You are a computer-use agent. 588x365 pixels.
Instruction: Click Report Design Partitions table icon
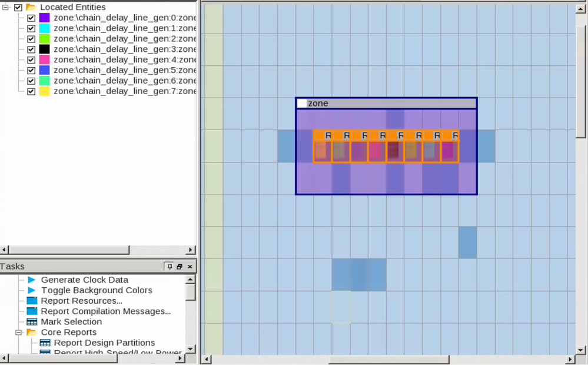[x=45, y=343]
